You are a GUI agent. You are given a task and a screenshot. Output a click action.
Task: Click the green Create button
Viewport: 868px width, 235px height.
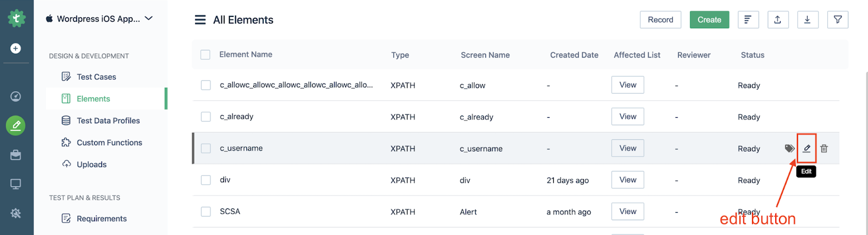point(710,20)
